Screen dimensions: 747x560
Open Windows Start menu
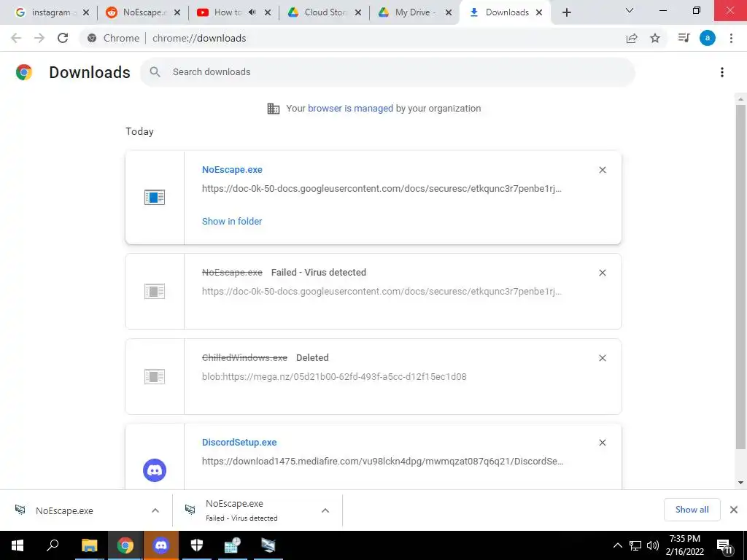(18, 545)
